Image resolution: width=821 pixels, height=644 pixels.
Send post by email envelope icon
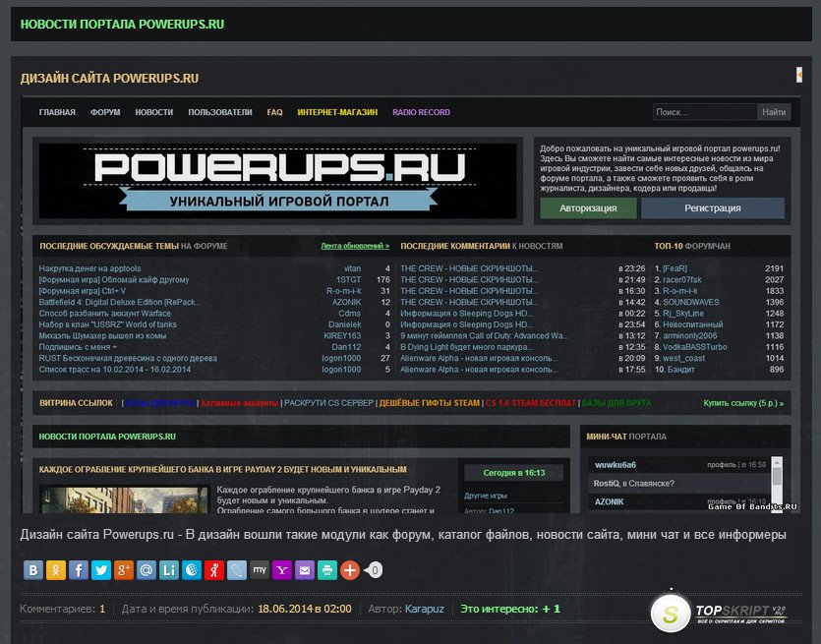pos(304,569)
